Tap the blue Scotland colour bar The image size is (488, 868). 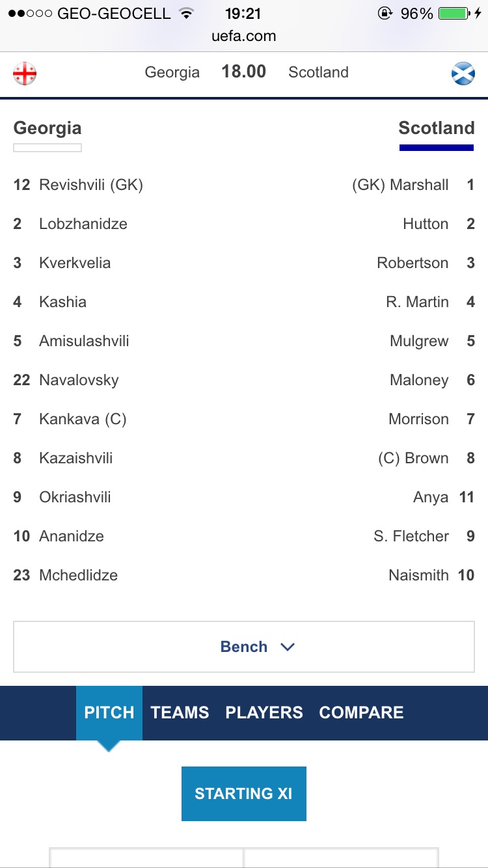pyautogui.click(x=436, y=148)
